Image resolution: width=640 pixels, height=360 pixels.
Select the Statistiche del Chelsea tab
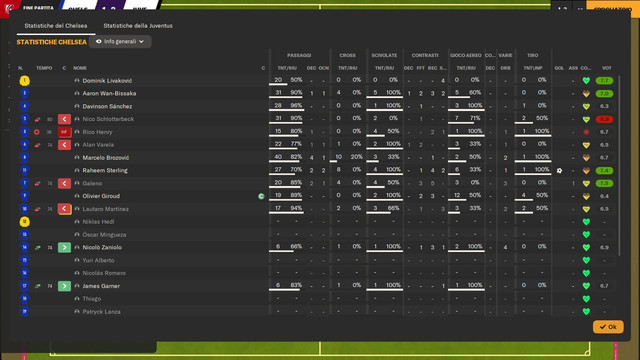[x=56, y=26]
